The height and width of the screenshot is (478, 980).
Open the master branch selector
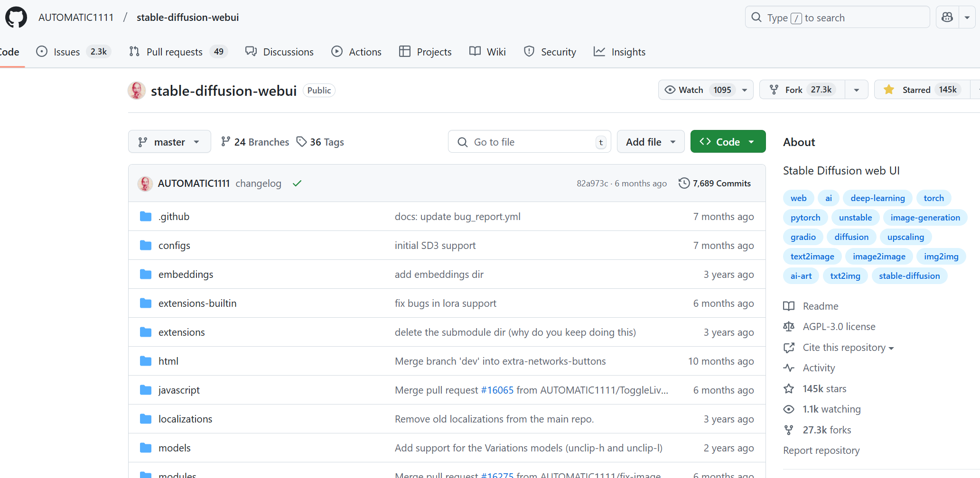click(x=169, y=142)
